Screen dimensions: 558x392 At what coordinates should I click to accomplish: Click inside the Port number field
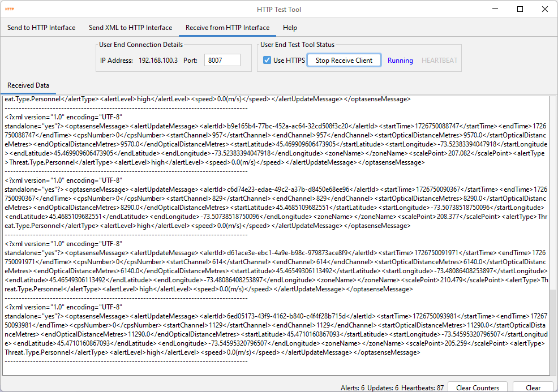[x=222, y=60]
